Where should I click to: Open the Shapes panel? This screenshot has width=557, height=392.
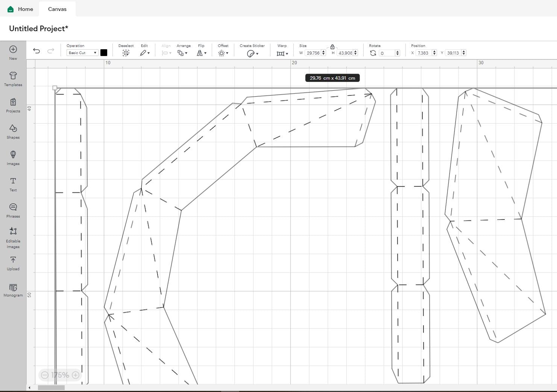click(13, 132)
